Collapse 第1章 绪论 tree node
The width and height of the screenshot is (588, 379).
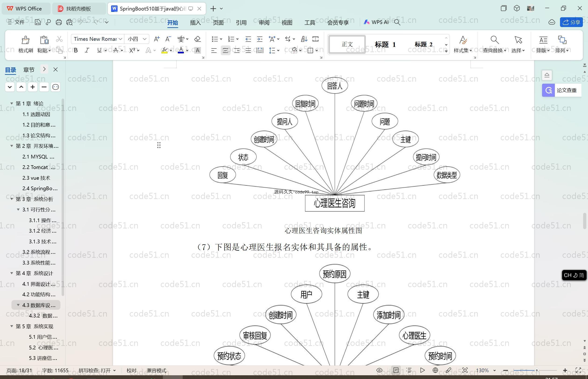point(12,103)
